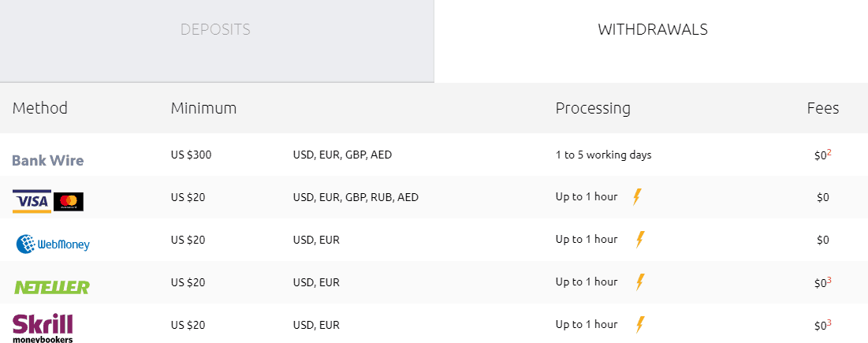Click the Fees column header
The width and height of the screenshot is (868, 343).
tap(822, 108)
